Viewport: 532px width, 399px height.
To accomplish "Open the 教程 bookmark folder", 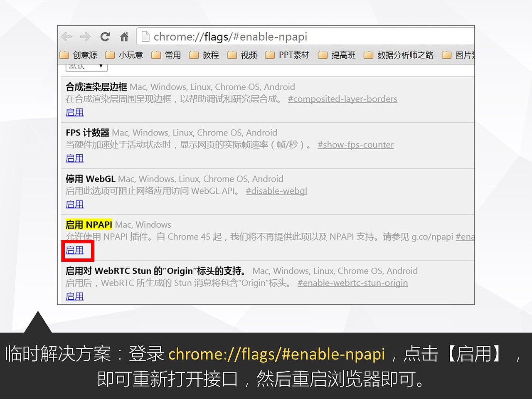I will click(x=204, y=55).
